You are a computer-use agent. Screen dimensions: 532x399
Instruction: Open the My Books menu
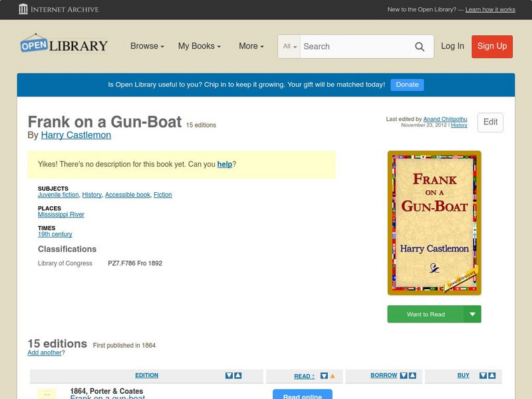198,47
